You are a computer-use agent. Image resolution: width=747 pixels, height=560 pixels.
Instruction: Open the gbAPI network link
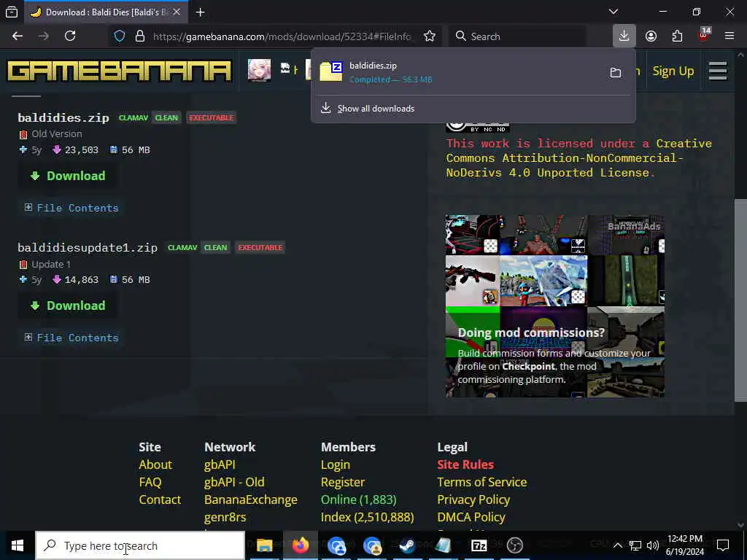click(x=220, y=464)
